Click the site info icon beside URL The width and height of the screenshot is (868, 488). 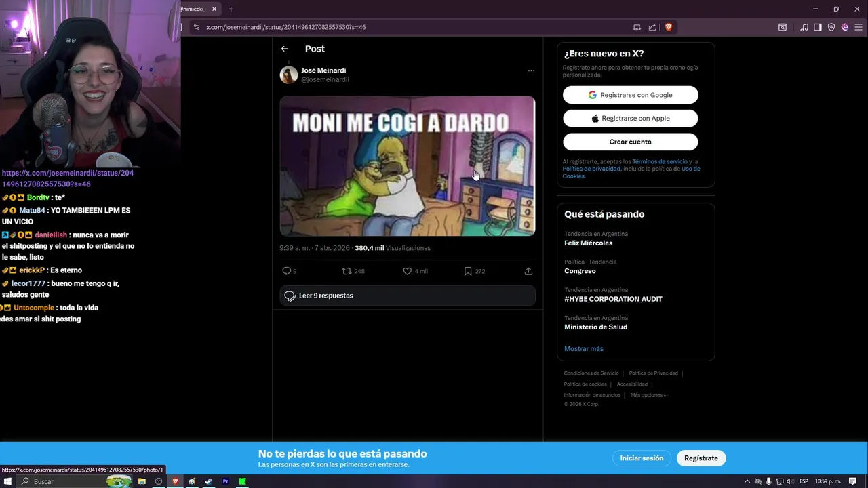coord(197,27)
